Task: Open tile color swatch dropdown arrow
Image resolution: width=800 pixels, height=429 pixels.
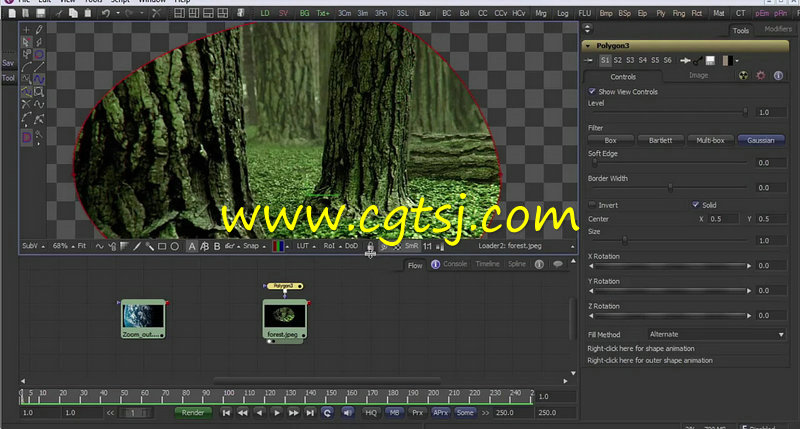Action: tap(737, 61)
